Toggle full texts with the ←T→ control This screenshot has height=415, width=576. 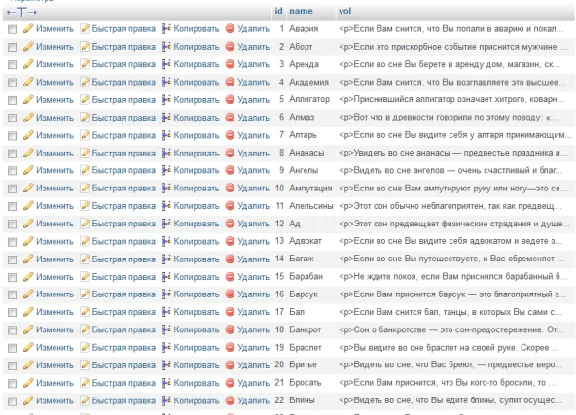(22, 12)
